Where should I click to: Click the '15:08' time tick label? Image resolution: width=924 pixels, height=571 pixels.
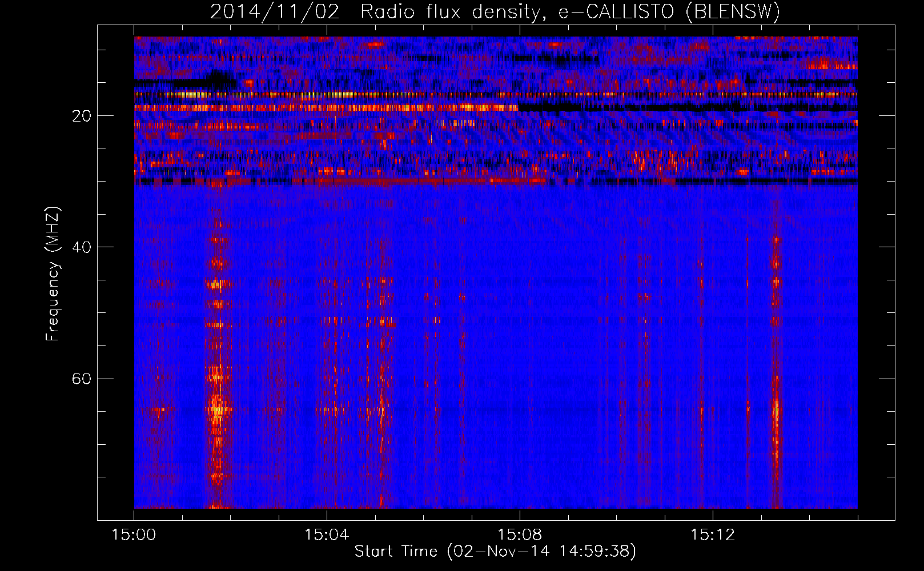[520, 535]
